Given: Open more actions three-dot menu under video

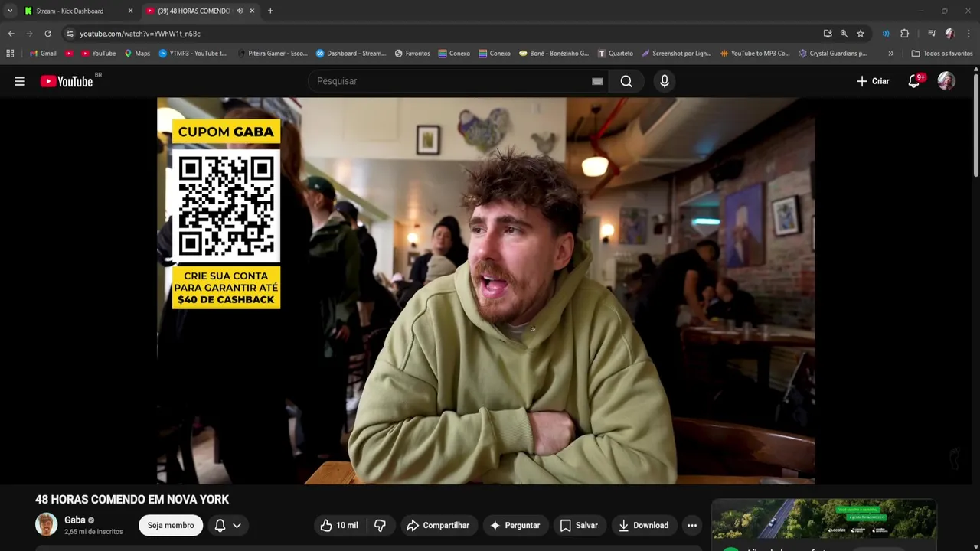Looking at the screenshot, I should coord(692,525).
